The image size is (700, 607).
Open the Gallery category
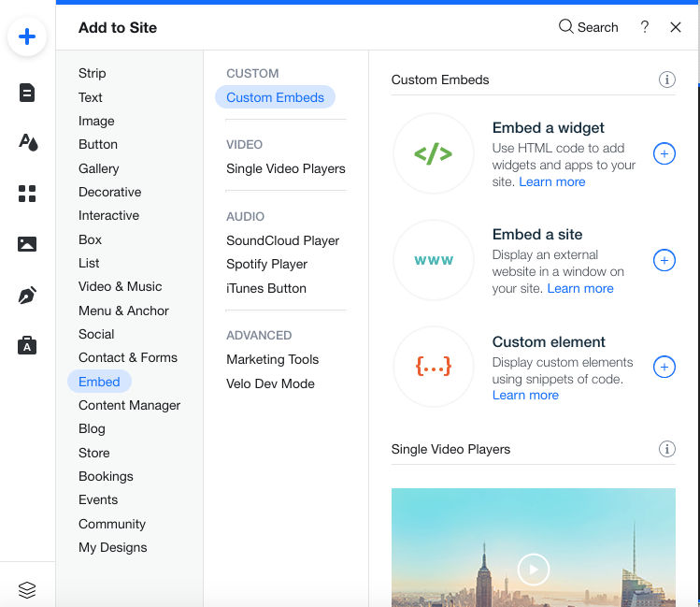pos(99,168)
